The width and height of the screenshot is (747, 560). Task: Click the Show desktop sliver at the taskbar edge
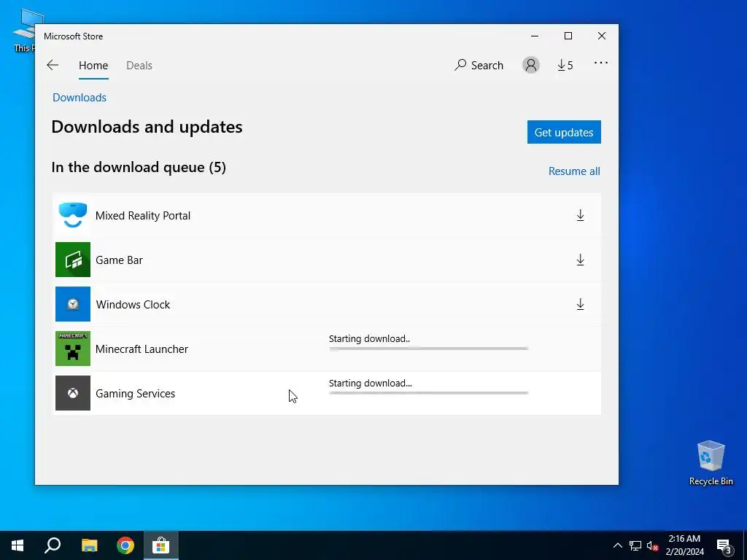[745, 545]
